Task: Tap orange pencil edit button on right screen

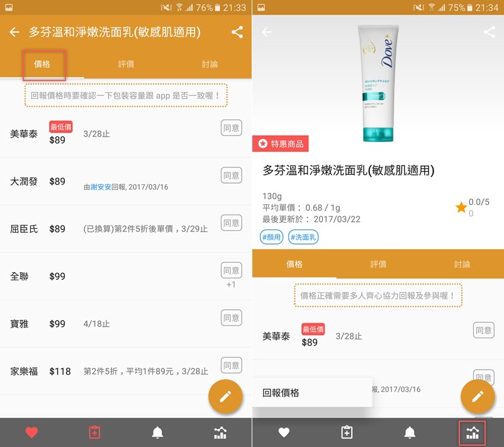Action: pos(478,397)
